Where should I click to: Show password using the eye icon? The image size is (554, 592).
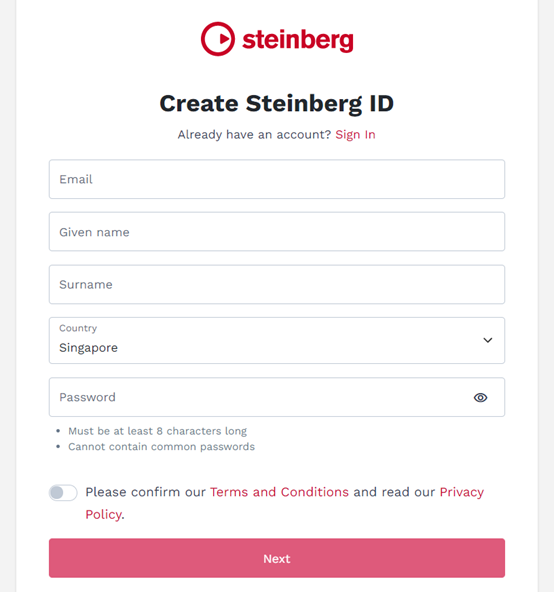(x=480, y=398)
